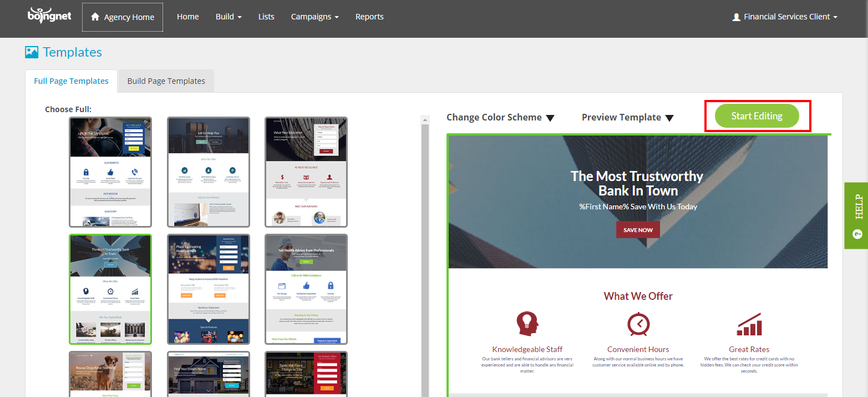This screenshot has height=397, width=868.
Task: Click the template list scrollbar up arrow
Action: point(425,119)
